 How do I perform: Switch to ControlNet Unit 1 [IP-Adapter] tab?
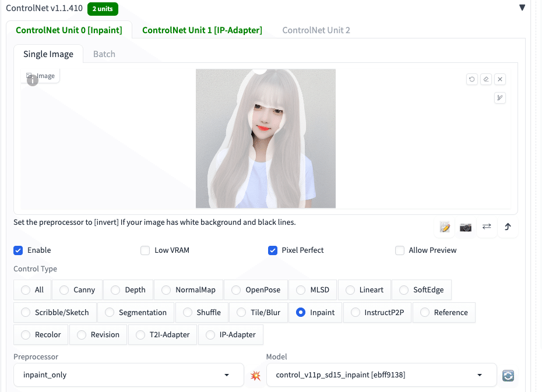point(202,30)
